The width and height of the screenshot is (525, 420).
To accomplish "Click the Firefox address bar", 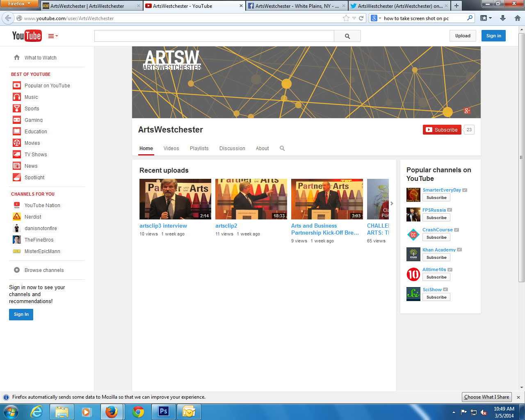I will [183, 18].
